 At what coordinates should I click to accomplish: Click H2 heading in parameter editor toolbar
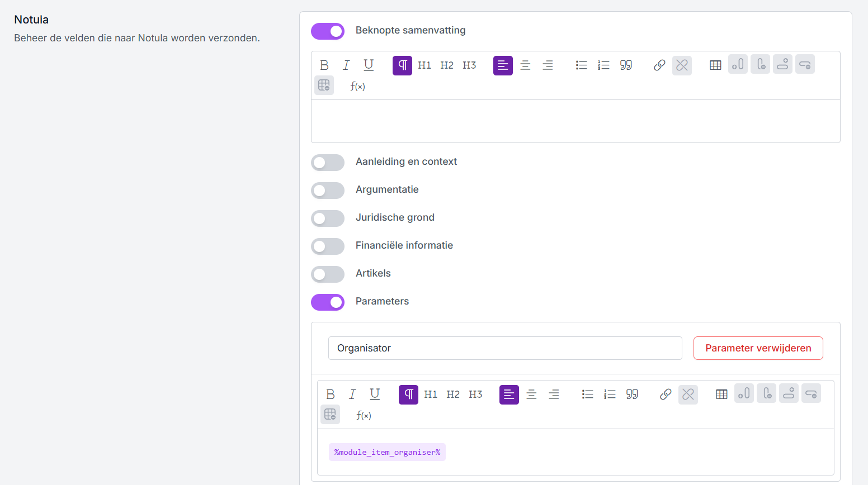pyautogui.click(x=453, y=394)
